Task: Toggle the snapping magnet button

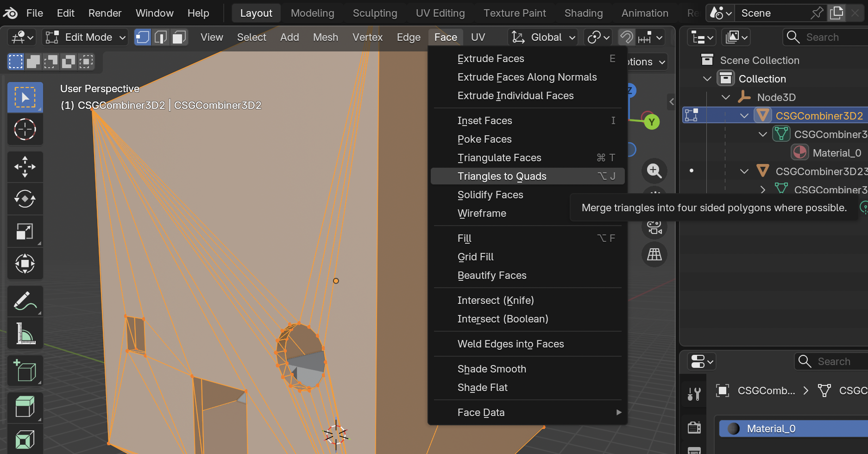Action: pyautogui.click(x=626, y=37)
